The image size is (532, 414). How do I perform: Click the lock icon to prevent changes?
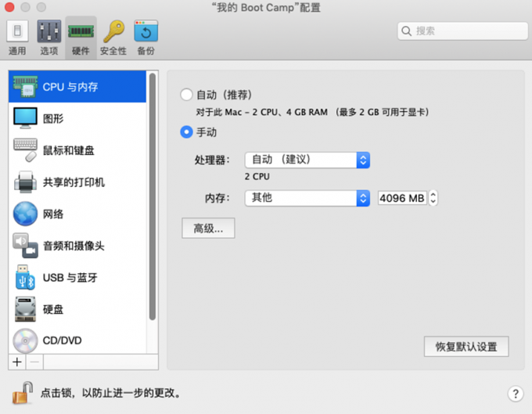[x=23, y=392]
